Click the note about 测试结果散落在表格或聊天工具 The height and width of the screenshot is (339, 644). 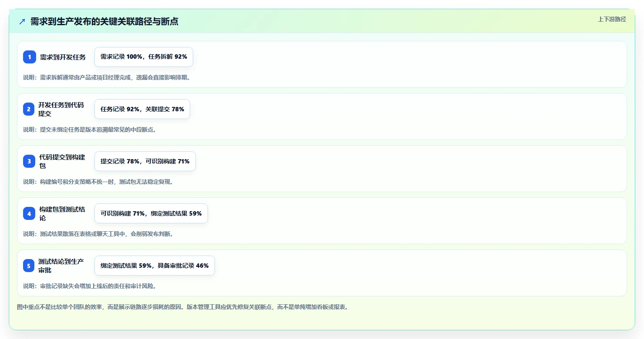point(98,234)
